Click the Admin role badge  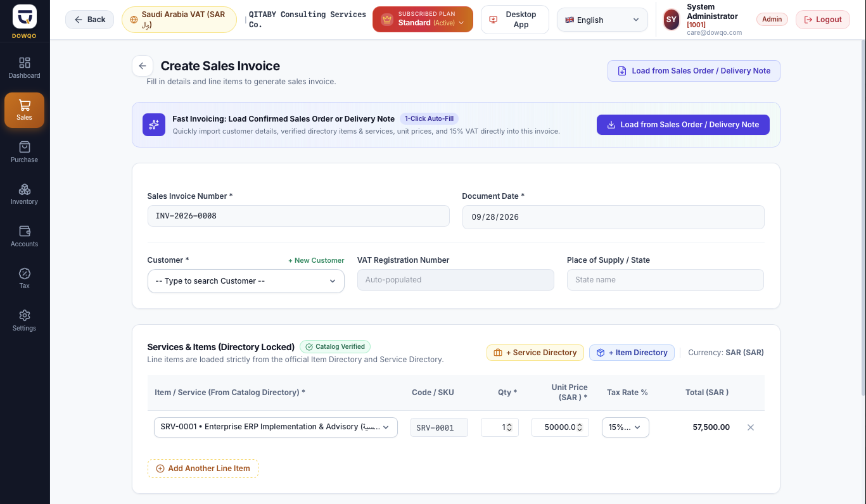click(x=772, y=19)
